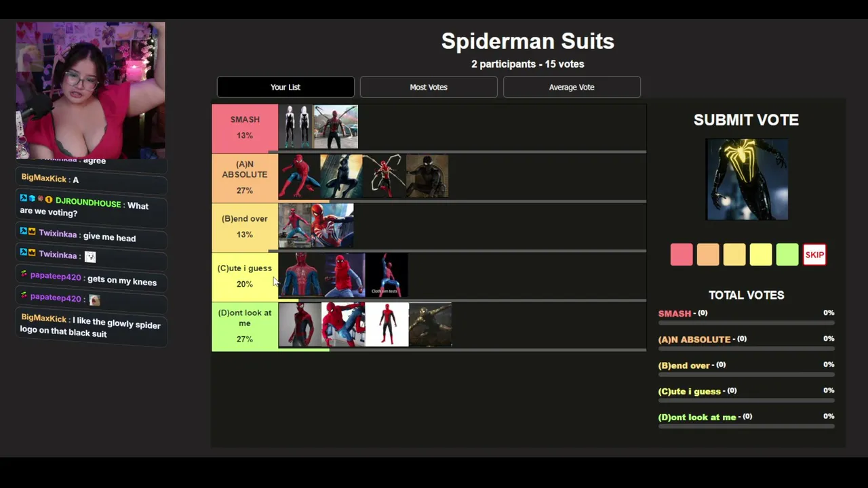Click BigMaxKick's name on the spider logo message

pyautogui.click(x=43, y=318)
